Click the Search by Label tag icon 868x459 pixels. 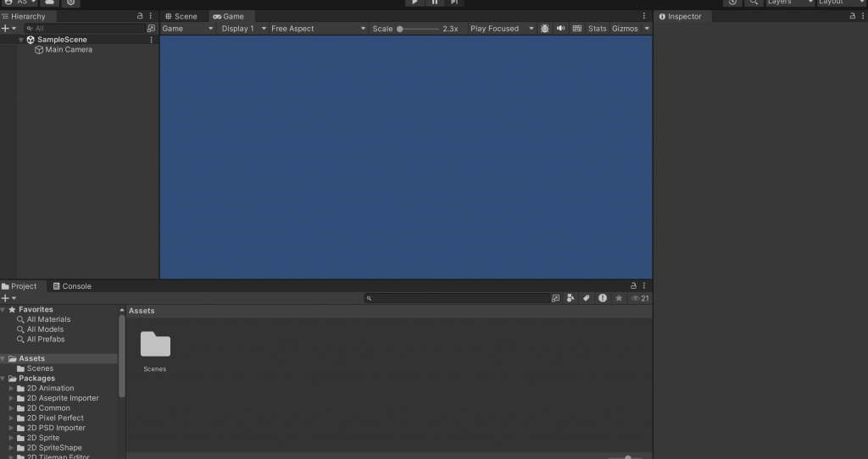pyautogui.click(x=587, y=298)
